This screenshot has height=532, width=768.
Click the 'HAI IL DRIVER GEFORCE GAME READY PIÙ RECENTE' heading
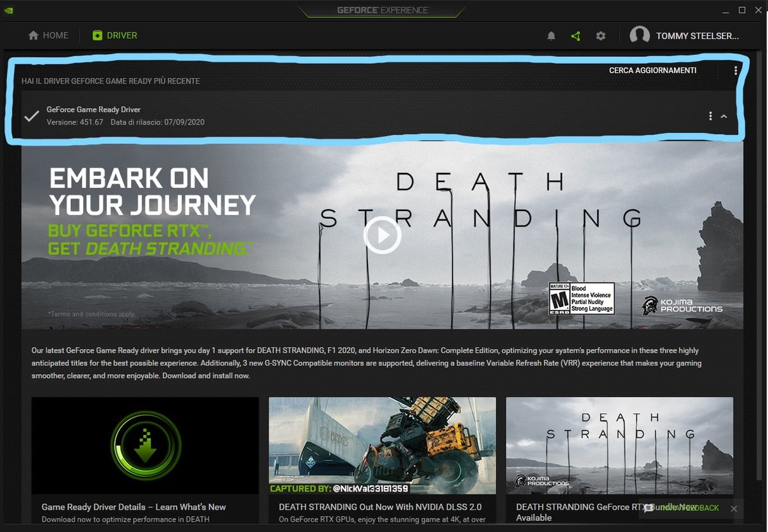[111, 81]
